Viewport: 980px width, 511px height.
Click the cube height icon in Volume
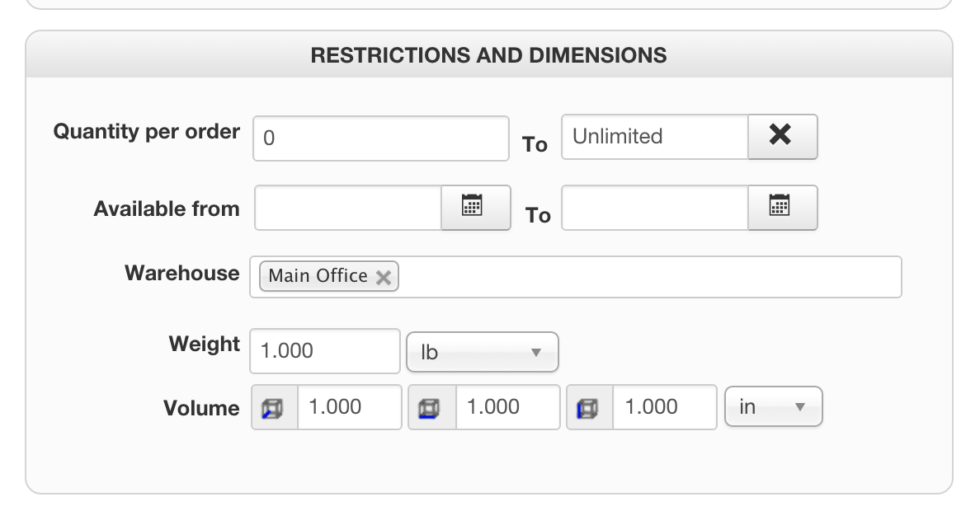pyautogui.click(x=589, y=407)
